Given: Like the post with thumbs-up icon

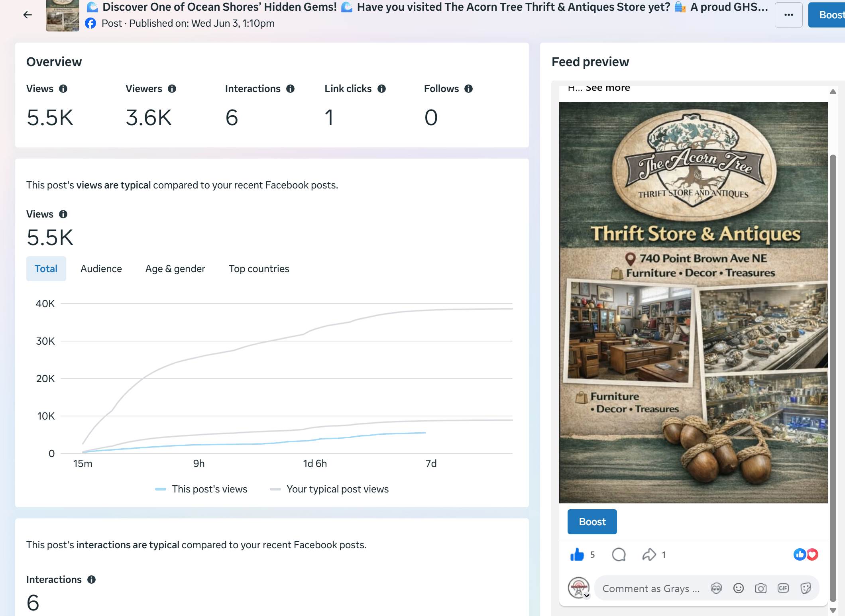Looking at the screenshot, I should pyautogui.click(x=577, y=555).
